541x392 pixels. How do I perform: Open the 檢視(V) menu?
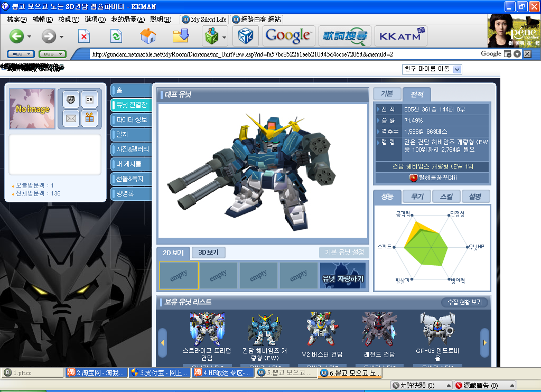[69, 20]
